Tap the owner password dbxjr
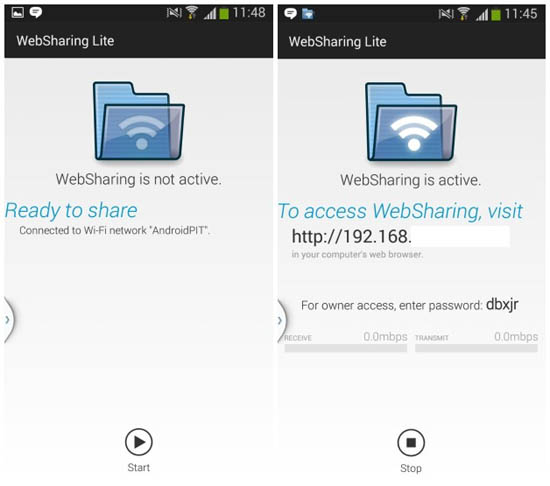Viewport: 550px width, 486px height. tap(502, 305)
